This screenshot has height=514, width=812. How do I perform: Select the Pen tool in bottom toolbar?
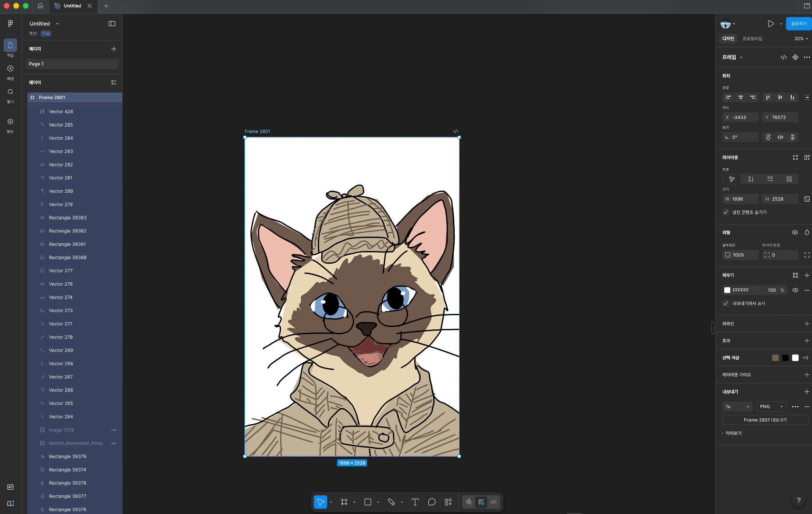tap(391, 502)
